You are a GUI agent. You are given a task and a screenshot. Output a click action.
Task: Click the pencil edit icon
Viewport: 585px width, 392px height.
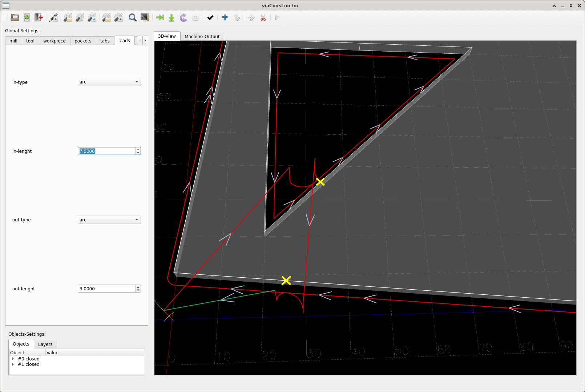click(53, 17)
